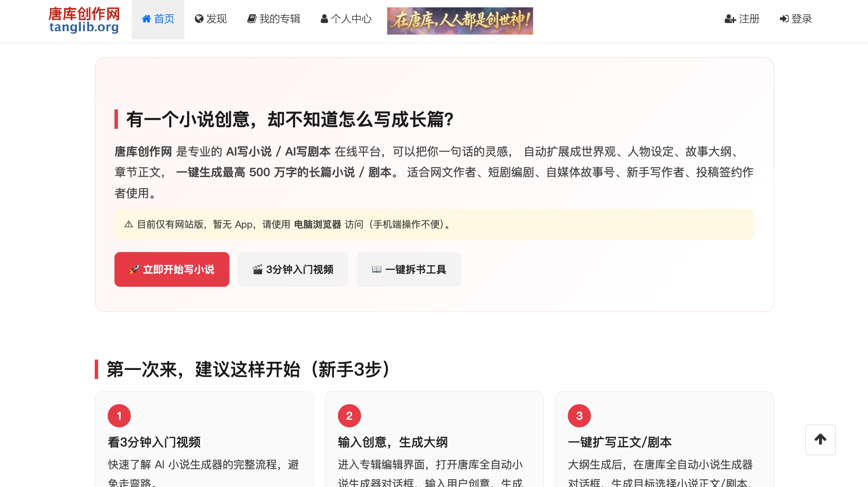
Task: Click the red step number 1 circle
Action: pyautogui.click(x=119, y=416)
